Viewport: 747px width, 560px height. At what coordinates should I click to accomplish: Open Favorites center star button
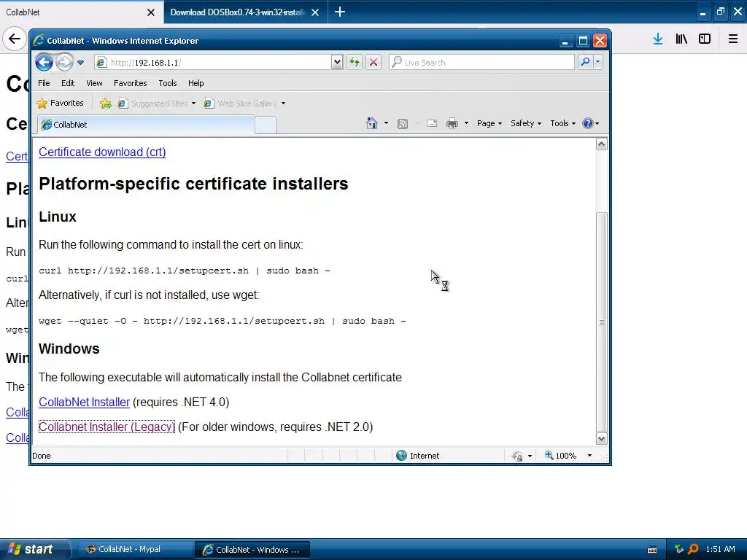click(x=61, y=104)
